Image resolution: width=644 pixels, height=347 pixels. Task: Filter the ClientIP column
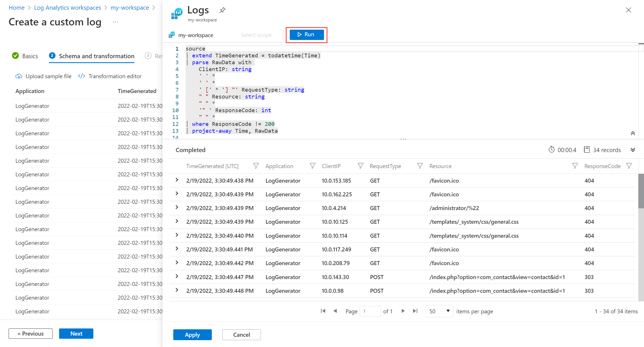[x=360, y=166]
